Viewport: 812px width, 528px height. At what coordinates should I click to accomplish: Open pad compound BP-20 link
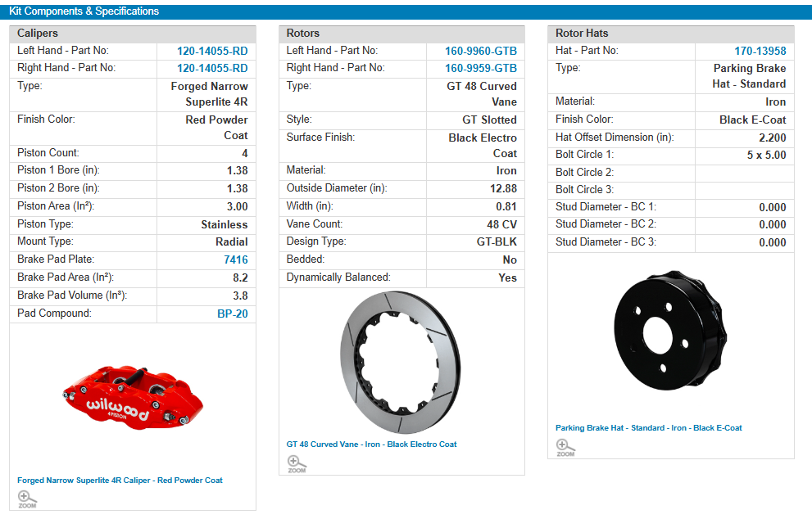pyautogui.click(x=232, y=314)
